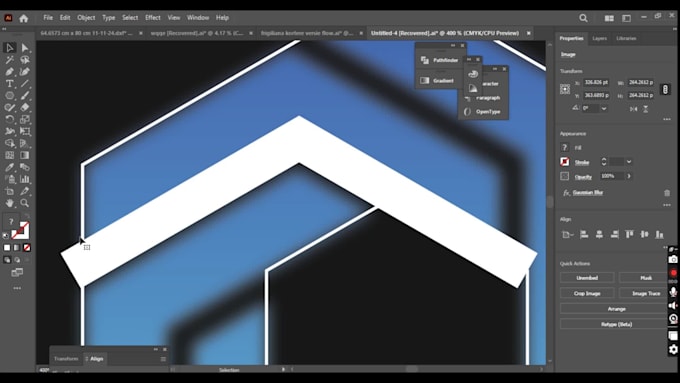Click the Stroke swatch in Appearance section
680x383 pixels.
pyautogui.click(x=564, y=162)
